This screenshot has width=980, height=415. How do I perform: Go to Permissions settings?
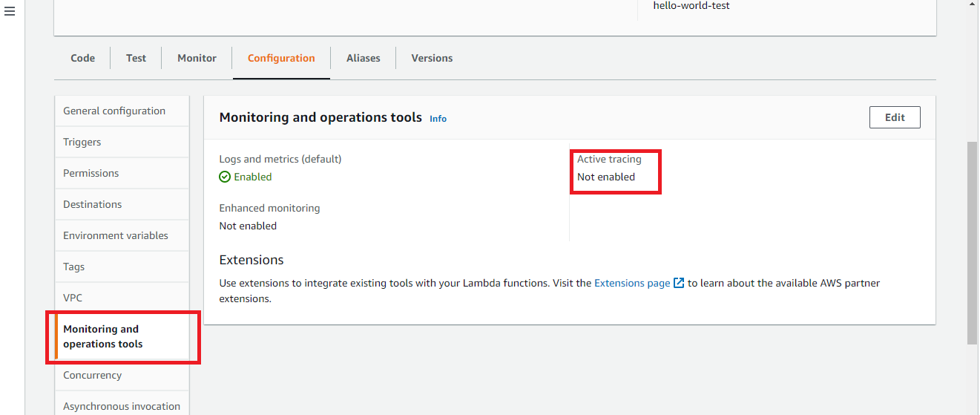[x=91, y=173]
